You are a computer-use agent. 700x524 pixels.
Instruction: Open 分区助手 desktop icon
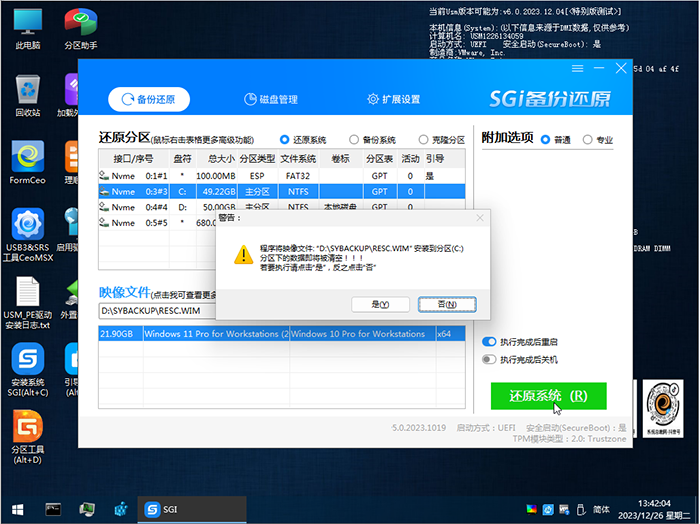click(x=80, y=29)
